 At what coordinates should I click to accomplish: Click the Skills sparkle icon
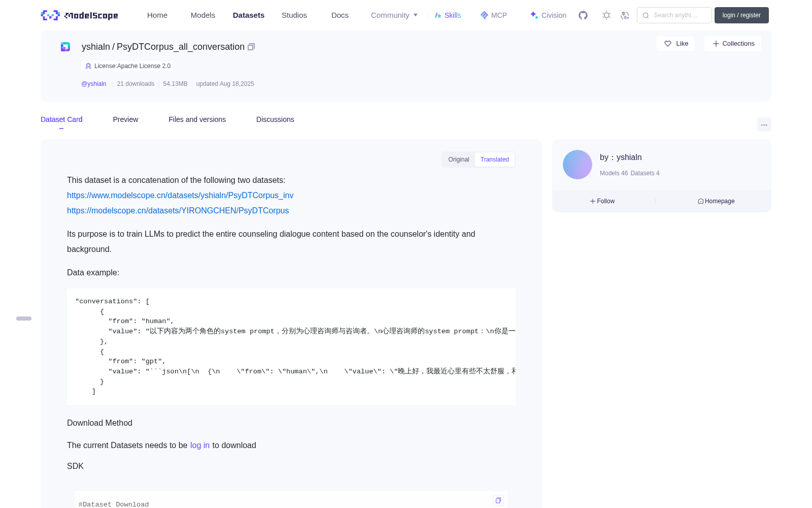coord(438,15)
